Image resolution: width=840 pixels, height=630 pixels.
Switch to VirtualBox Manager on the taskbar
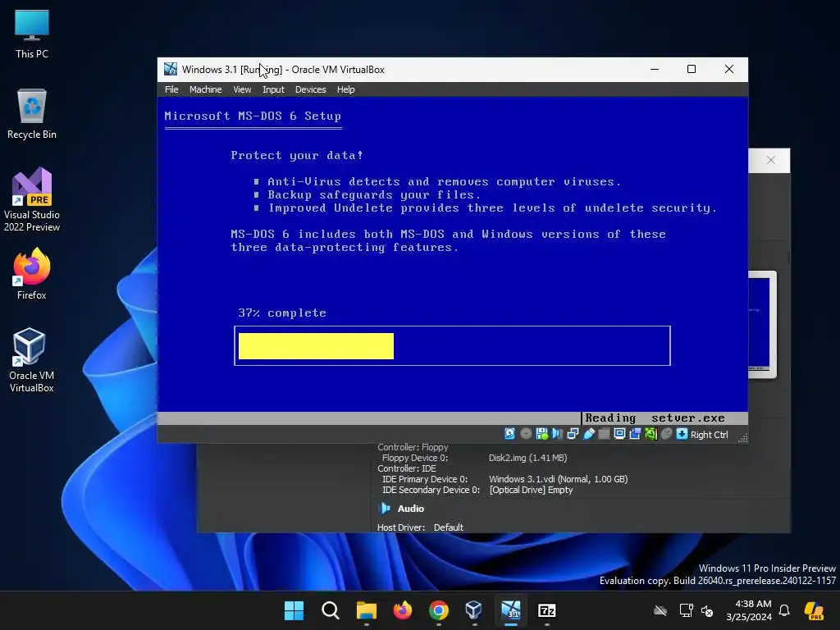click(x=475, y=610)
